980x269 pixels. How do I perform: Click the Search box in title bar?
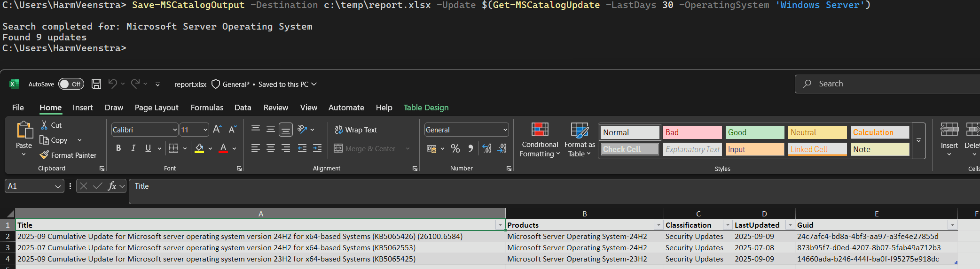(887, 84)
